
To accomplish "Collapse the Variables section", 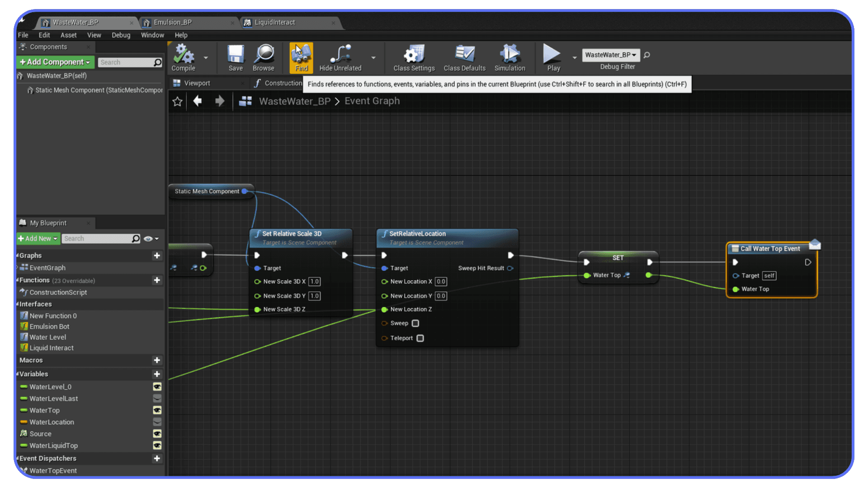I will [x=20, y=374].
